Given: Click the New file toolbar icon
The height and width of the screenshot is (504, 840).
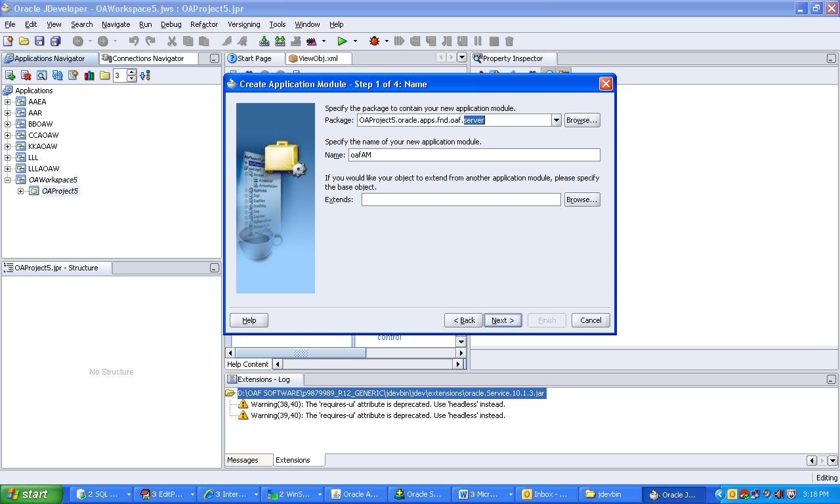Looking at the screenshot, I should click(9, 41).
